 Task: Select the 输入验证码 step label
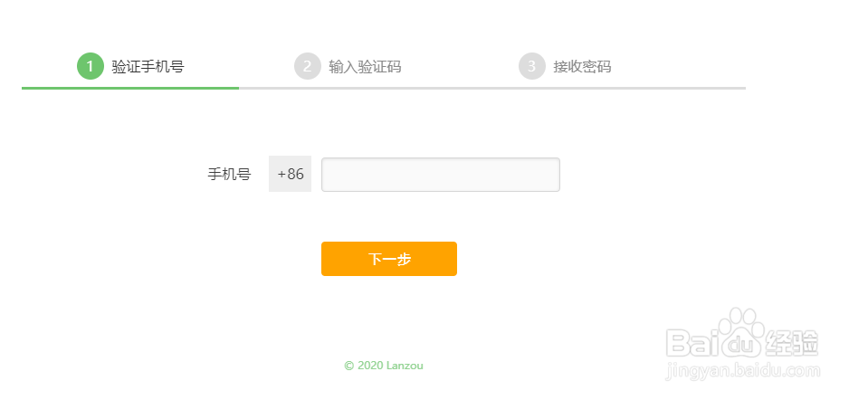(365, 67)
